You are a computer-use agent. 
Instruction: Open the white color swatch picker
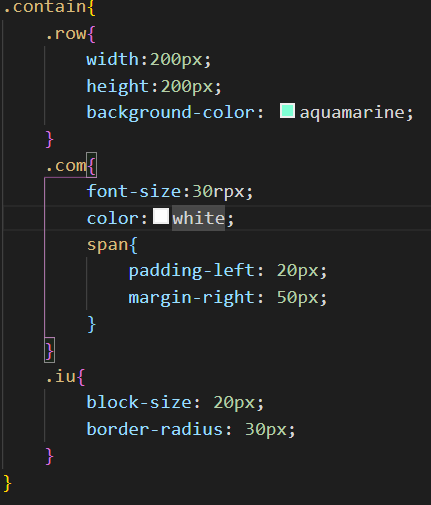[161, 216]
